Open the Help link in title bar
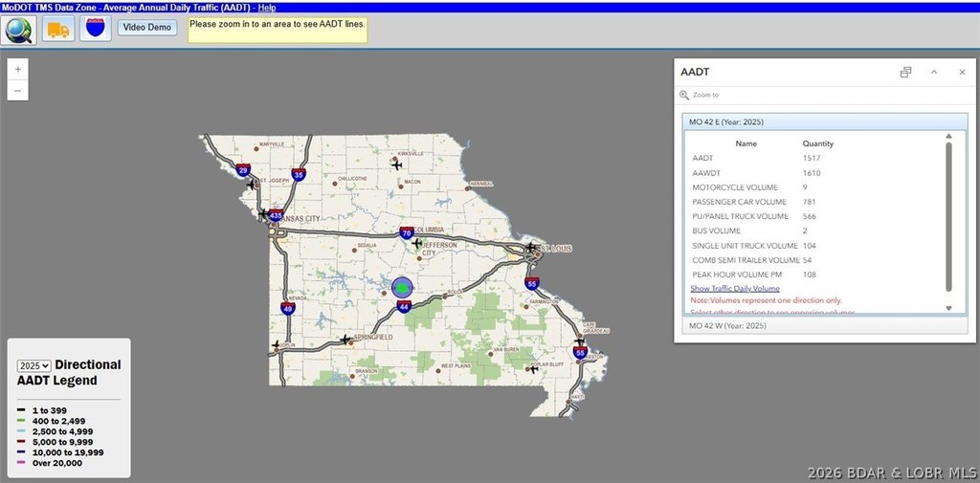 tap(267, 7)
